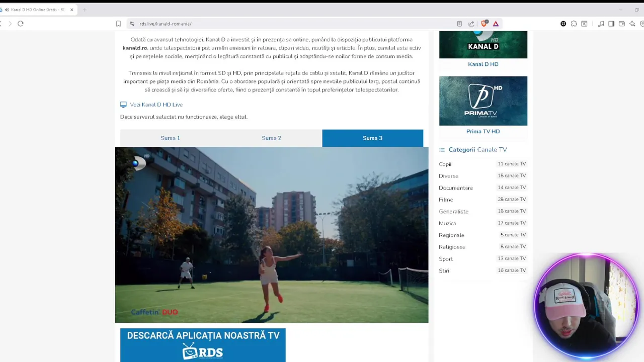Open the Generaliste category

453,212
